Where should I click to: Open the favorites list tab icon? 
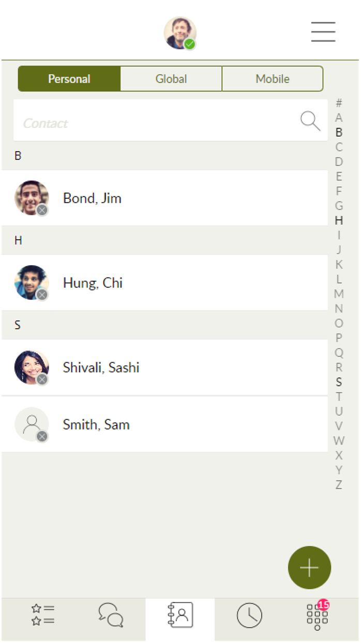(x=43, y=615)
